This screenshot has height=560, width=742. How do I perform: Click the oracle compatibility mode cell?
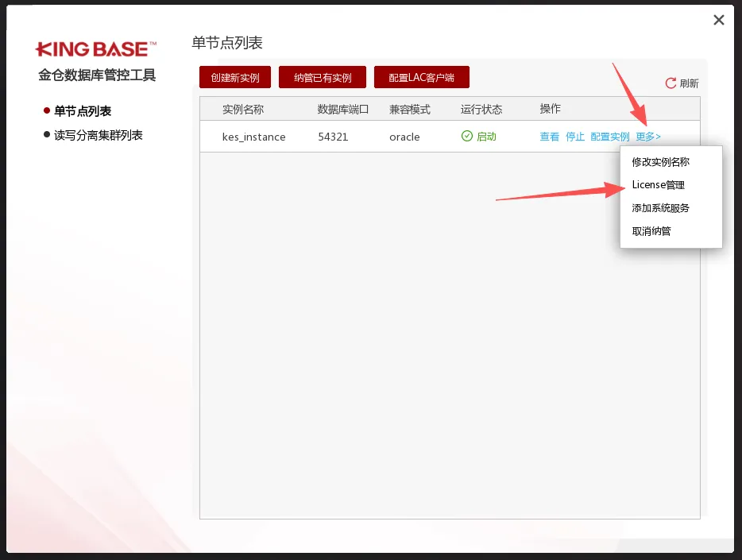click(x=404, y=137)
